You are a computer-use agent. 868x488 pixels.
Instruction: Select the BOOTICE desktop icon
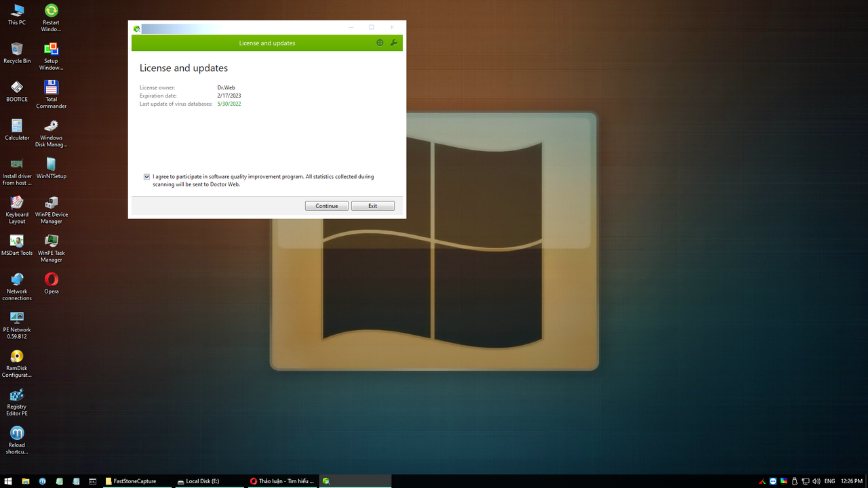[17, 91]
